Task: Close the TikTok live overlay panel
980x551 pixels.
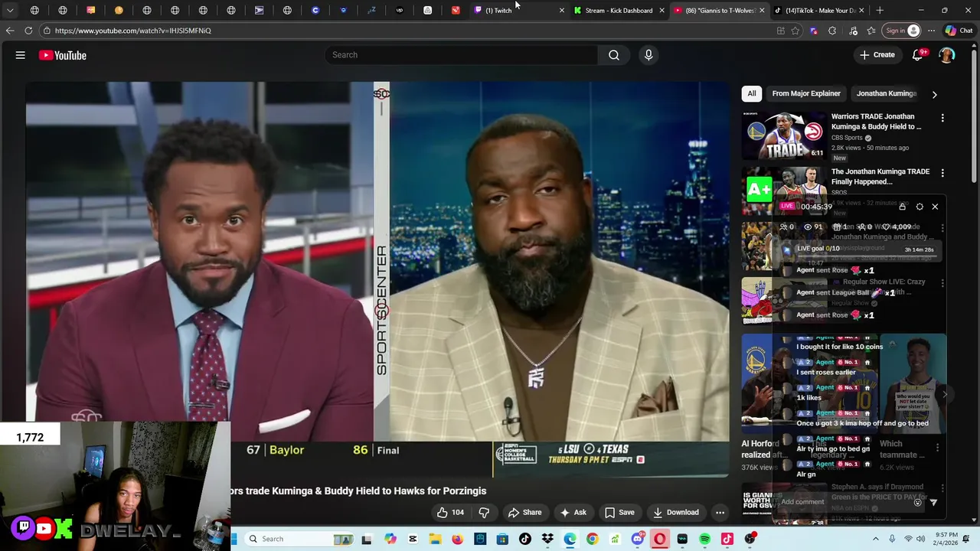Action: [935, 207]
